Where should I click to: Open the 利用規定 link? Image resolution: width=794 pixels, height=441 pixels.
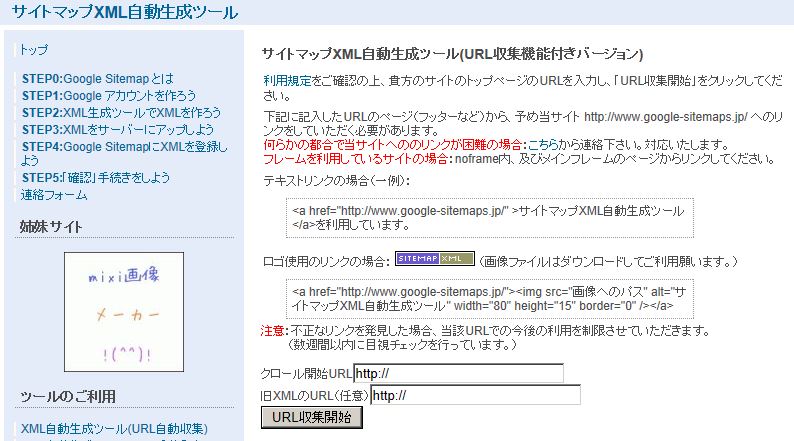(287, 81)
